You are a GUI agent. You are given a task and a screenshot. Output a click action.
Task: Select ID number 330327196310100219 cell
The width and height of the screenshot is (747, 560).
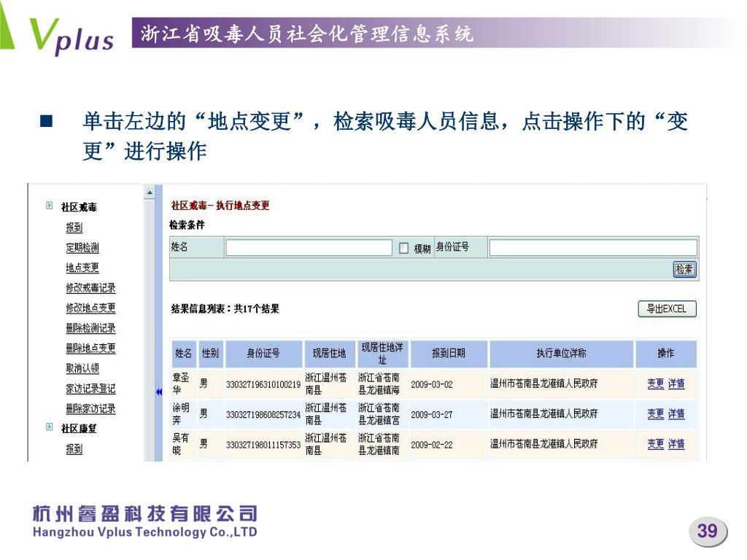tap(263, 384)
